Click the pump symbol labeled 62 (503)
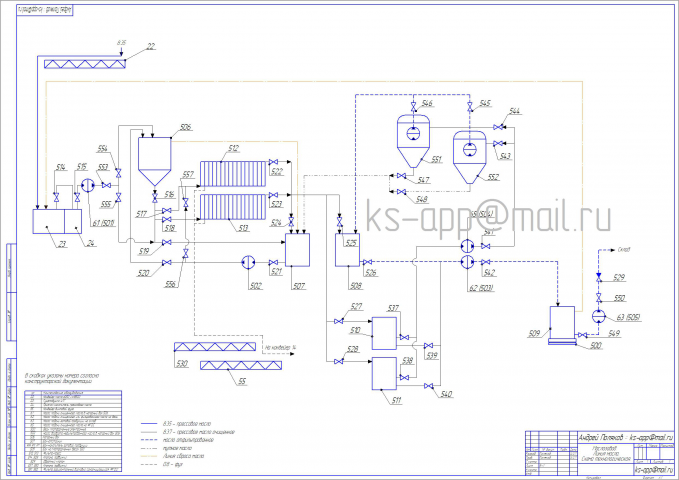 [x=467, y=262]
